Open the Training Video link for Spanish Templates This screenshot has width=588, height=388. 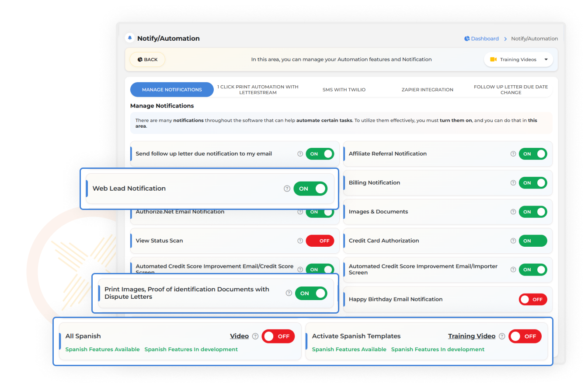(x=471, y=336)
